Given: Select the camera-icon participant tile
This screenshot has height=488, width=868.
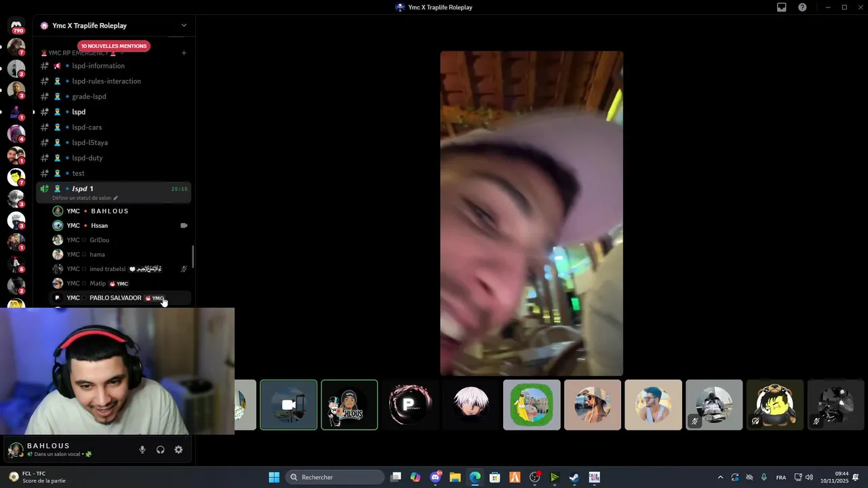Looking at the screenshot, I should (x=288, y=405).
